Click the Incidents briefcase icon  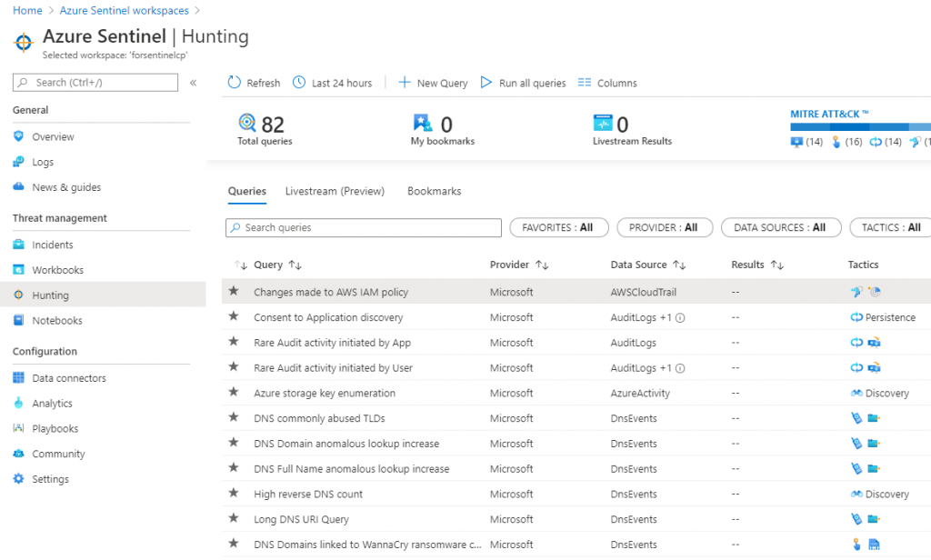coord(18,244)
